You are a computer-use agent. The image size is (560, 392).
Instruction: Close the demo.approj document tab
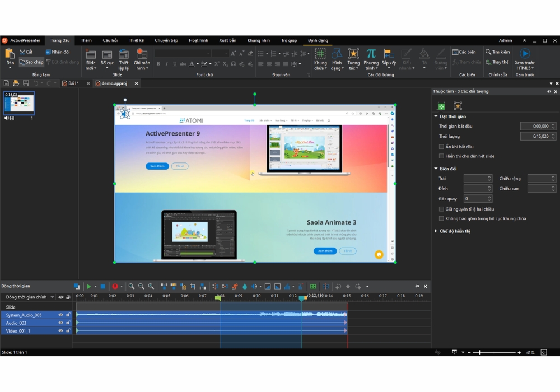coord(136,83)
